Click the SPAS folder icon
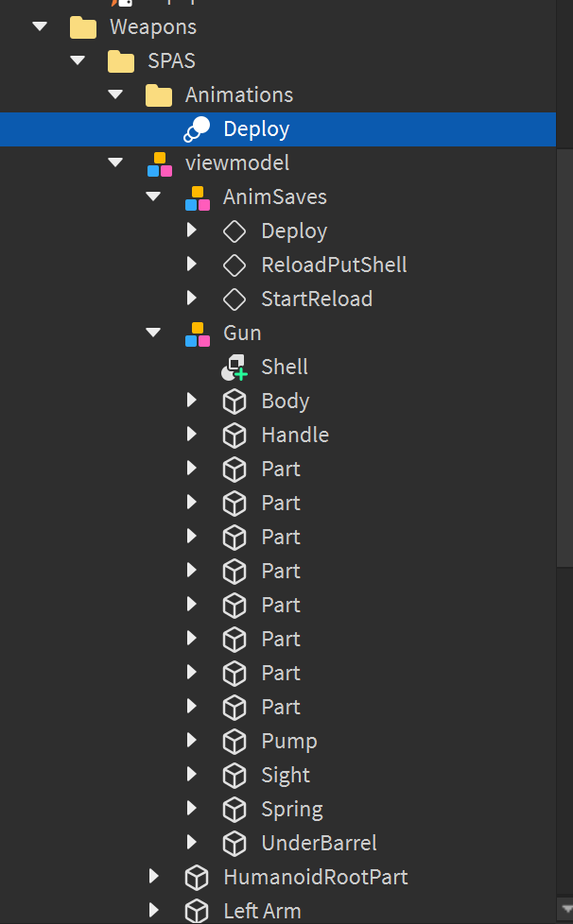 coord(120,60)
